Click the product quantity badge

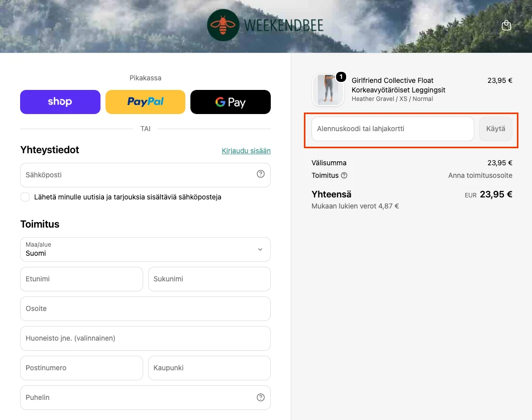341,77
